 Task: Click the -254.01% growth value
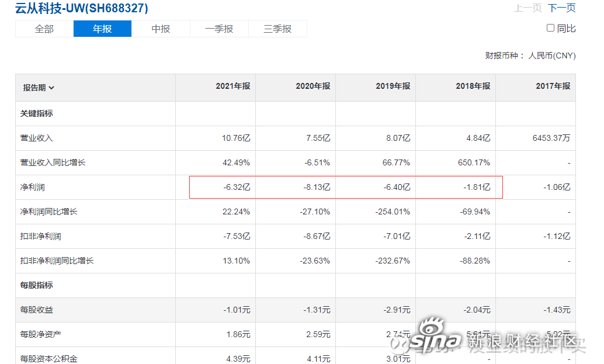(393, 212)
